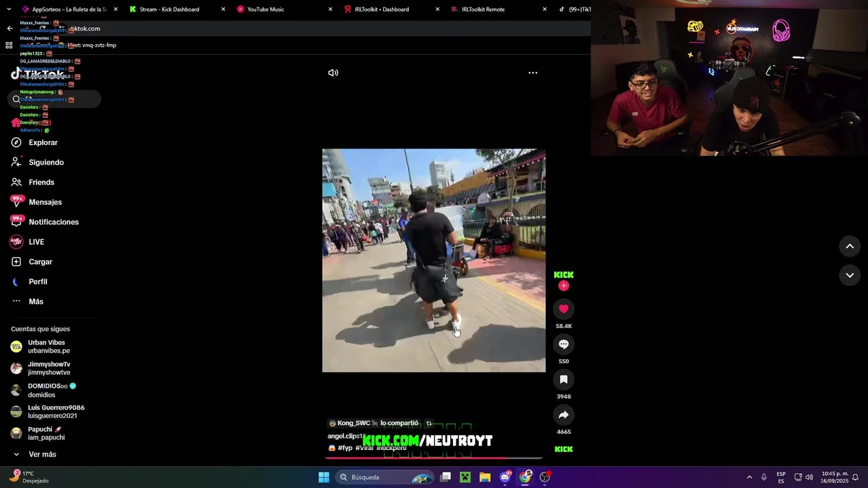Switch to the IRLToolkit Dashboard tab
The image size is (868, 488).
click(382, 9)
